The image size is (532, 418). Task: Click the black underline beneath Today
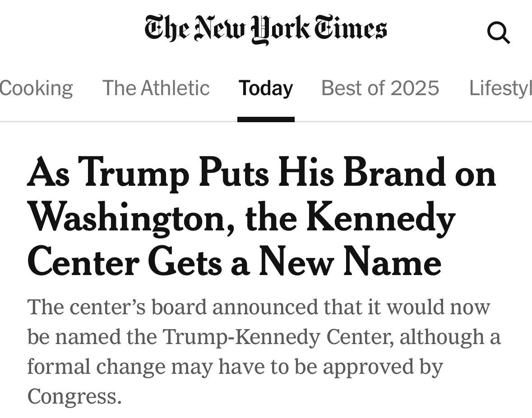pos(266,119)
